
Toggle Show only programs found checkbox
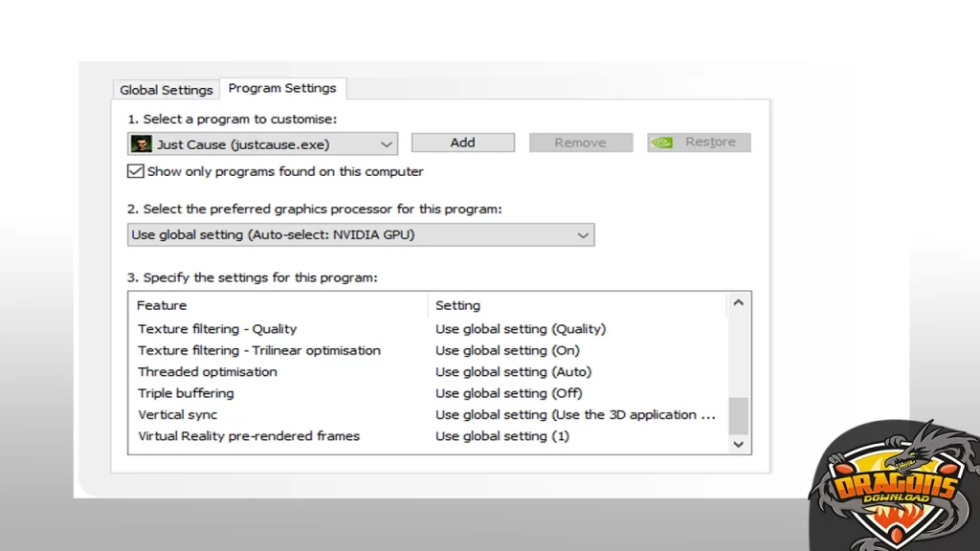tap(136, 171)
